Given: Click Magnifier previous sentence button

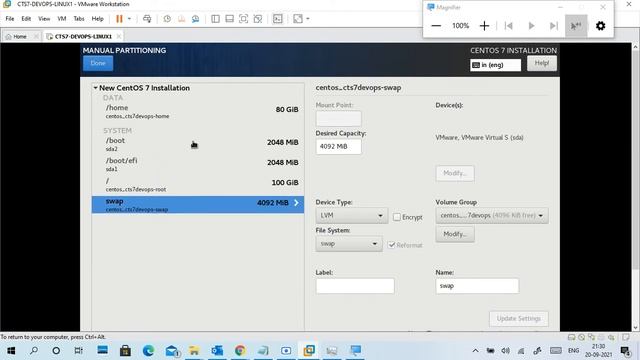Looking at the screenshot, I should [x=509, y=26].
